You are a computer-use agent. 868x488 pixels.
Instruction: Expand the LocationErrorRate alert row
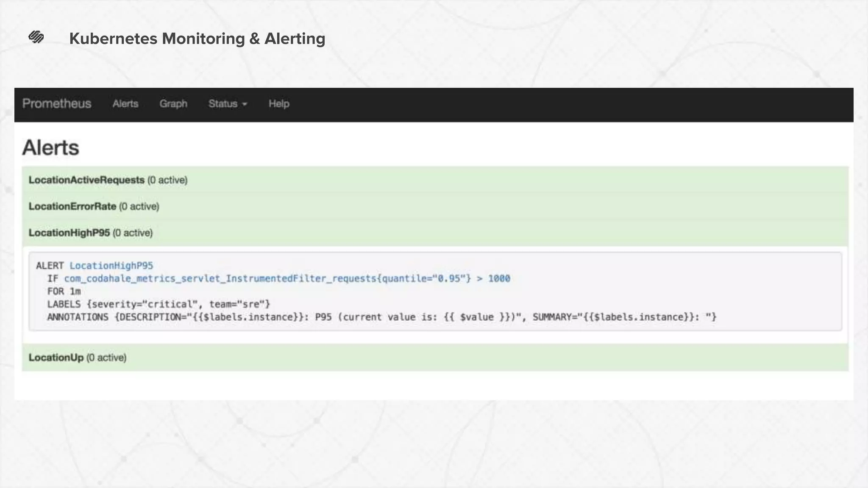pos(72,206)
